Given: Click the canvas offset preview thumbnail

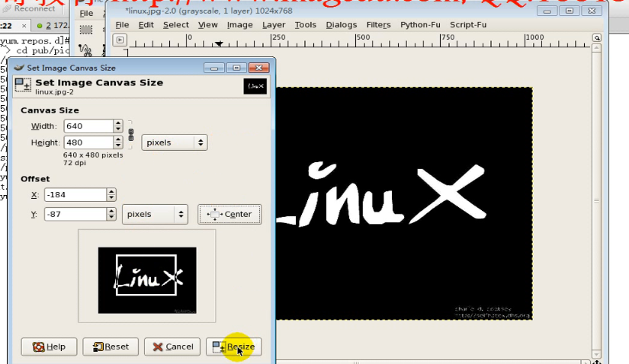Looking at the screenshot, I should 147,280.
